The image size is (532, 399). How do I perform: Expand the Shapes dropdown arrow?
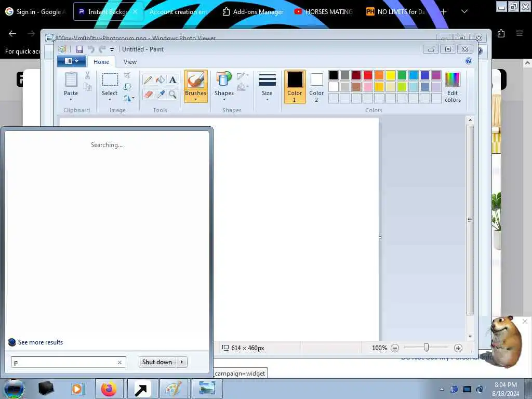click(x=224, y=100)
